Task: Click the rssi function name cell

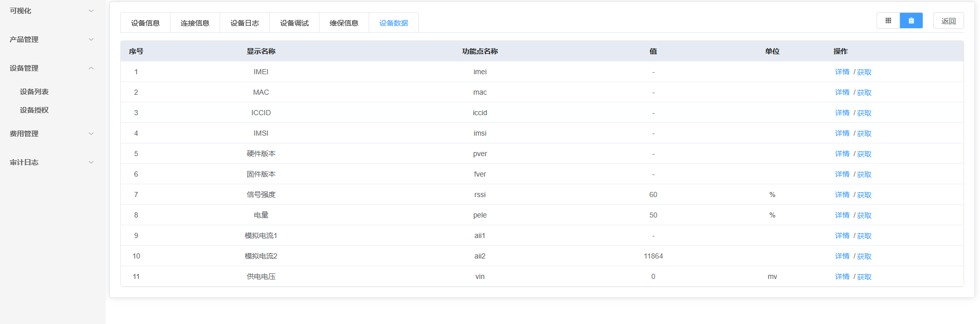Action: point(480,195)
